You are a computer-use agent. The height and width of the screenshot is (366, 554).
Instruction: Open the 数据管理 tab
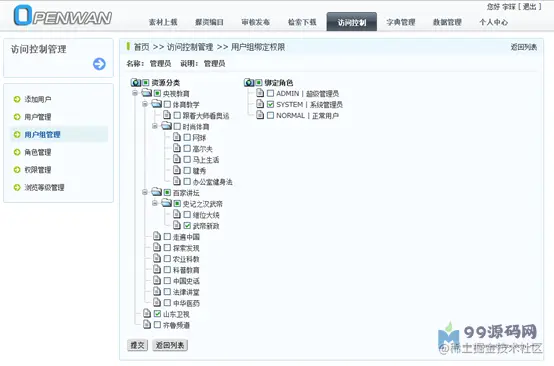click(x=447, y=22)
